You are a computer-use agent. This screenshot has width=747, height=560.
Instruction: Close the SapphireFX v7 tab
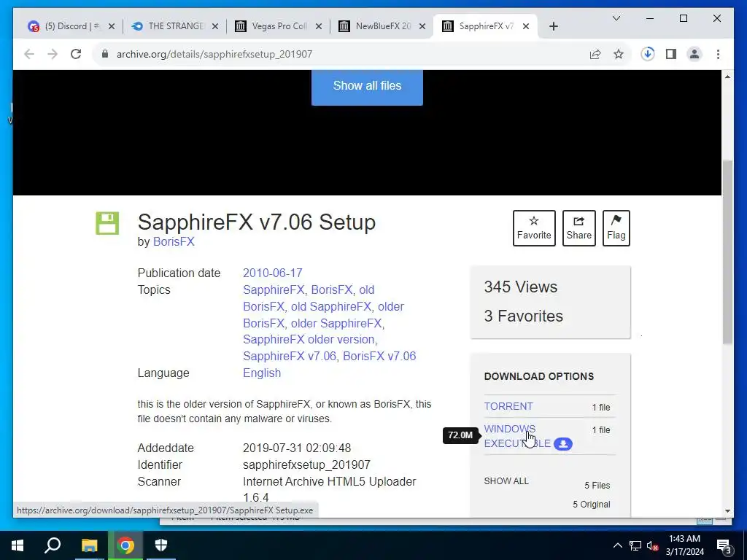525,26
